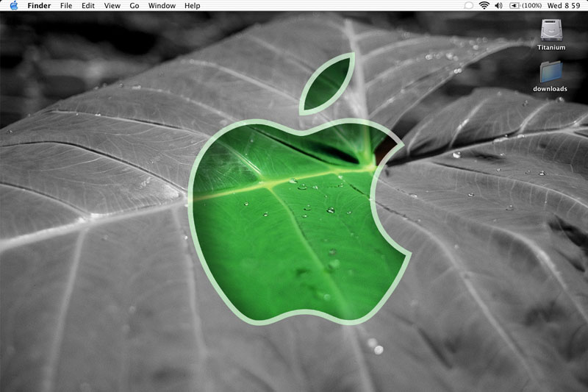Click the battery (100%) percentage text
The width and height of the screenshot is (588, 392).
click(531, 6)
